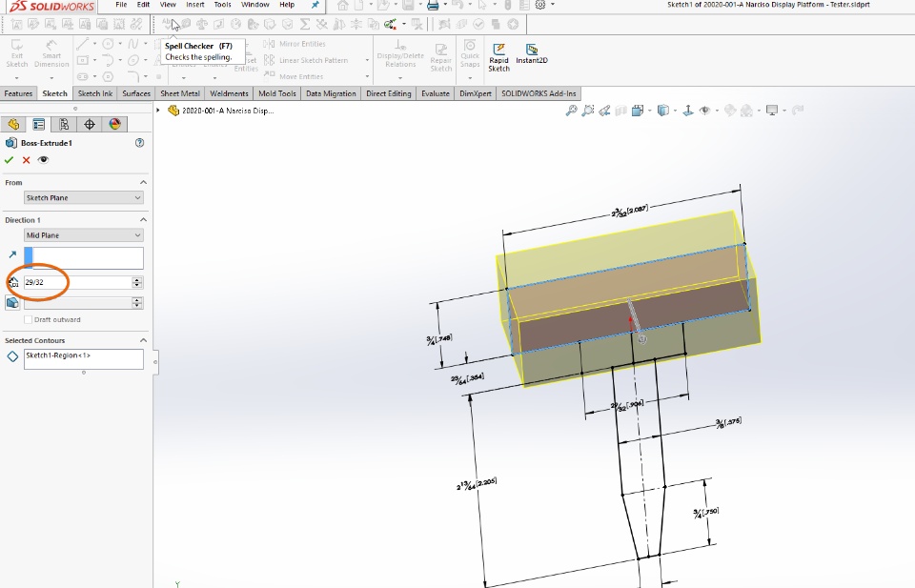The image size is (915, 588).
Task: Switch to the Weldments tab
Action: pos(230,93)
